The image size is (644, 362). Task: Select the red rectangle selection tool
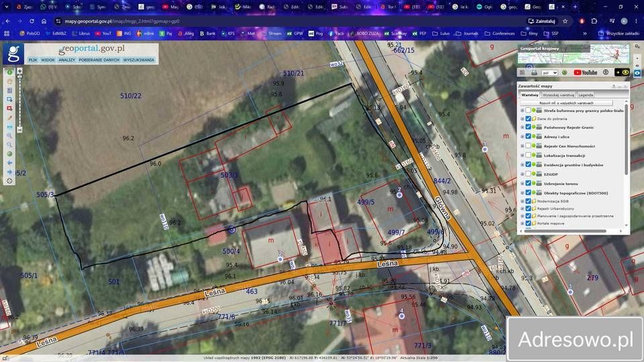tap(9, 109)
